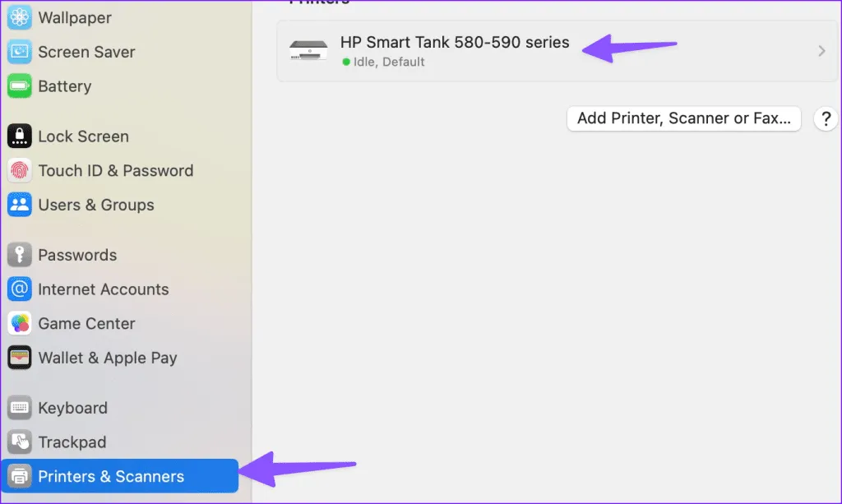Click the Wallpaper flower icon
842x504 pixels.
[x=20, y=17]
